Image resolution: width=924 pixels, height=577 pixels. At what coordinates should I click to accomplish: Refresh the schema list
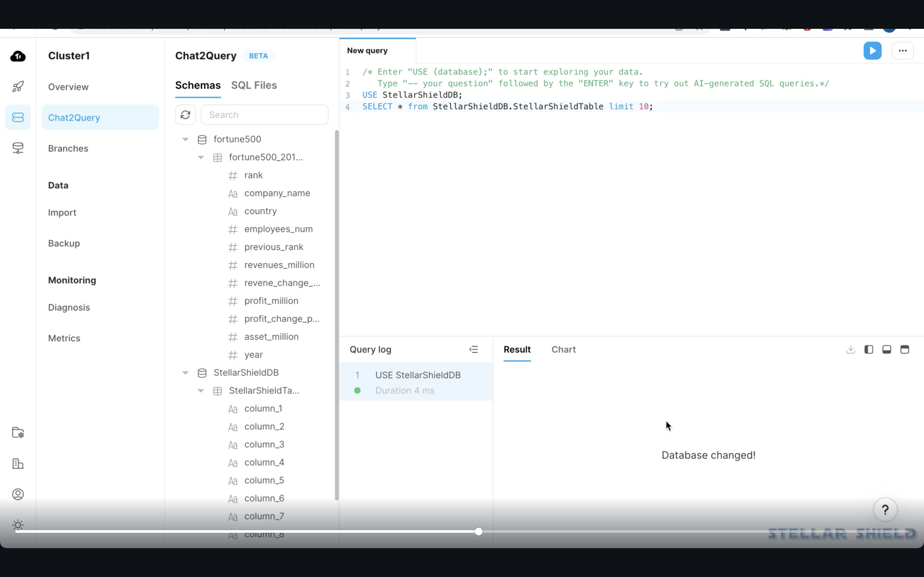(185, 115)
